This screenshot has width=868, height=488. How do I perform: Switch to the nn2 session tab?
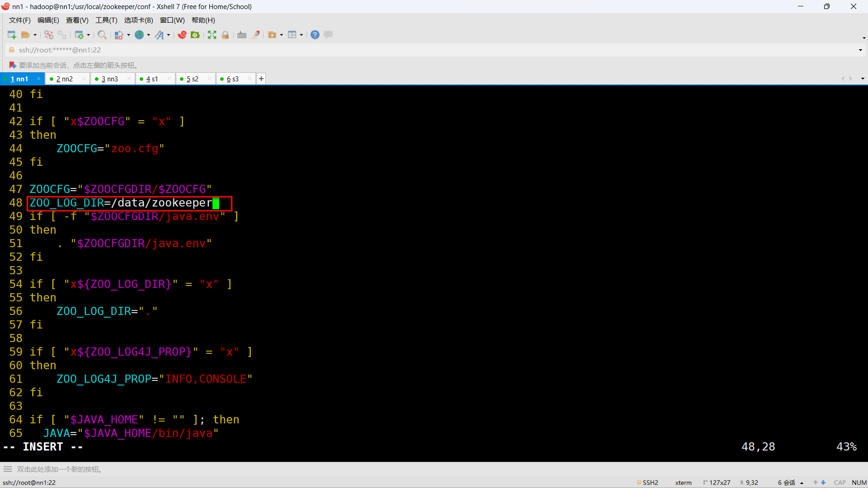(x=64, y=79)
